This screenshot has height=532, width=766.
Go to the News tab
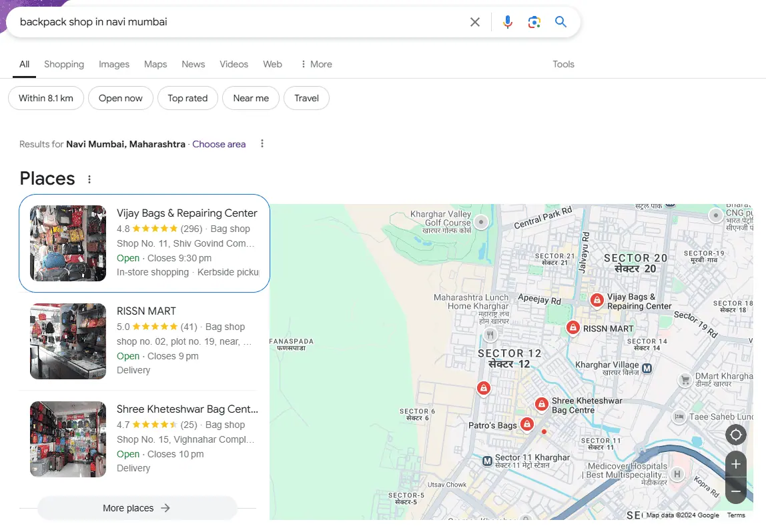(194, 64)
